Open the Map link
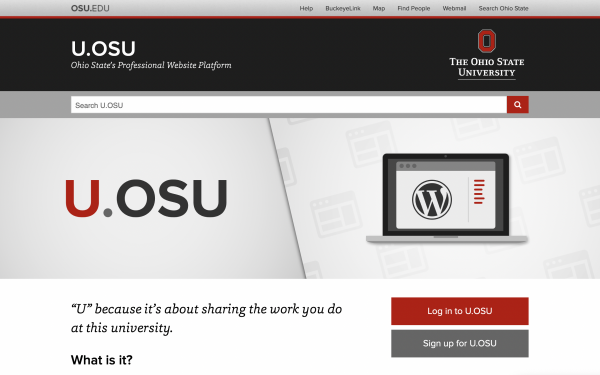 point(379,8)
